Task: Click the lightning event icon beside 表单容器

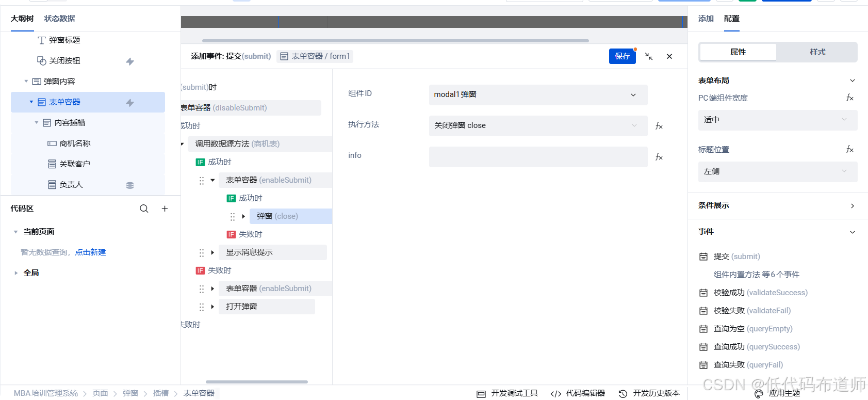Action: coord(130,103)
